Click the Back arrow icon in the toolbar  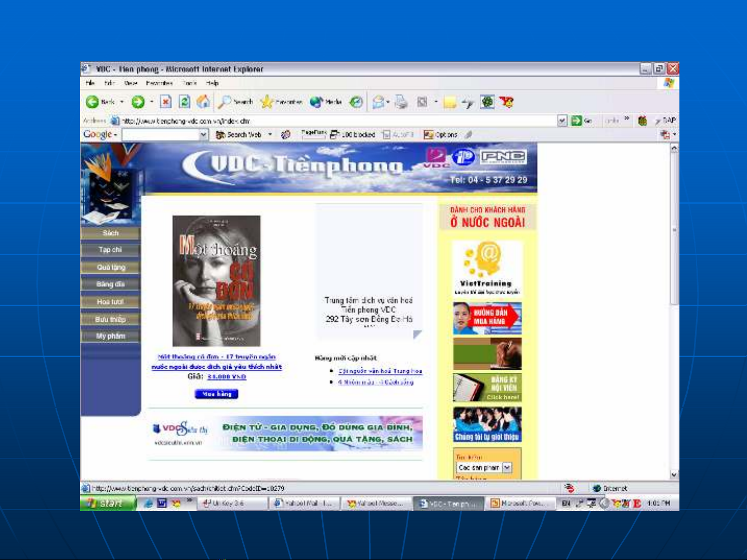[x=93, y=102]
